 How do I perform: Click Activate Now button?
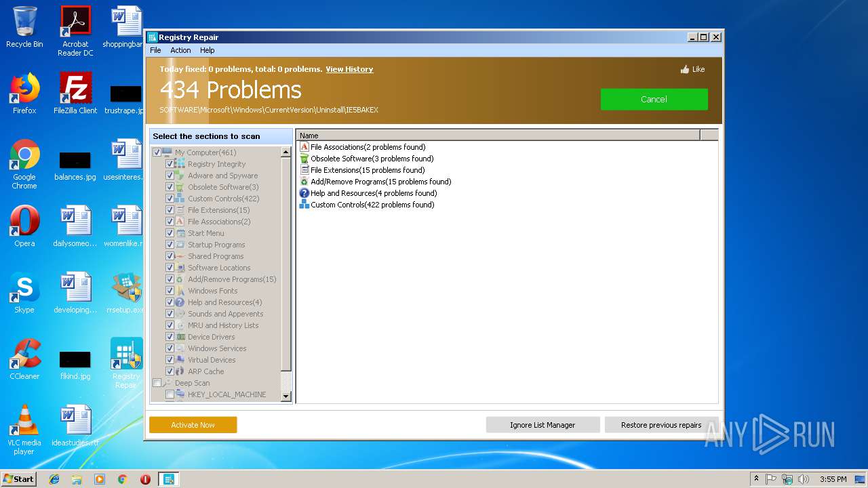click(x=193, y=425)
